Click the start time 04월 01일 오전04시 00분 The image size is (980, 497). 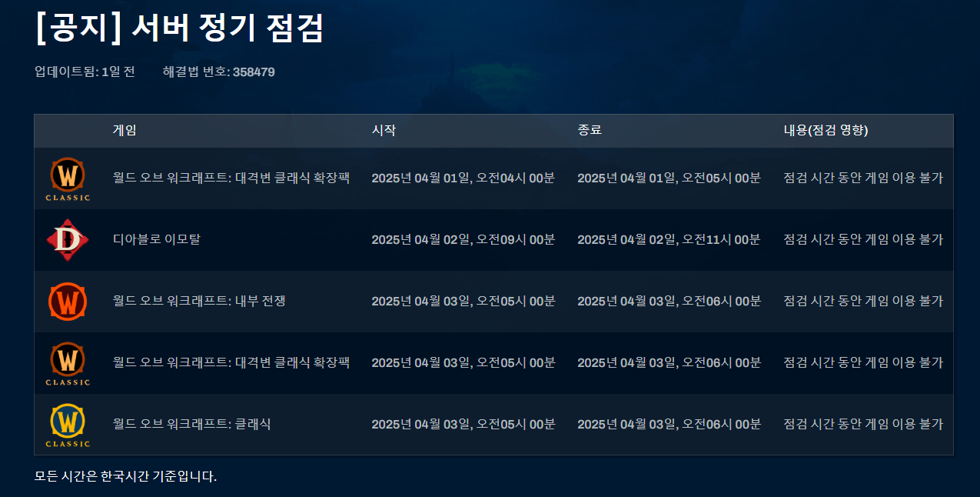pyautogui.click(x=463, y=178)
